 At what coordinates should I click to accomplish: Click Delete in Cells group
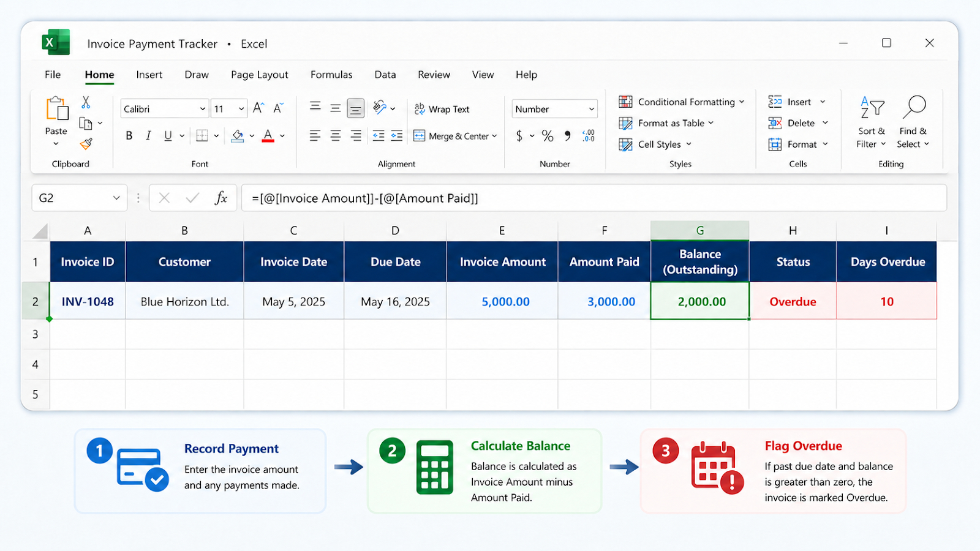click(x=798, y=123)
